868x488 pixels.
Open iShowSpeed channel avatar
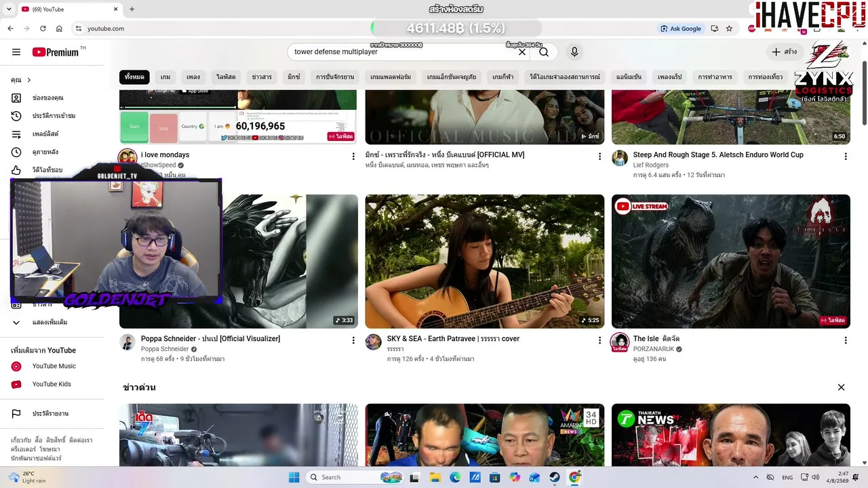click(127, 158)
